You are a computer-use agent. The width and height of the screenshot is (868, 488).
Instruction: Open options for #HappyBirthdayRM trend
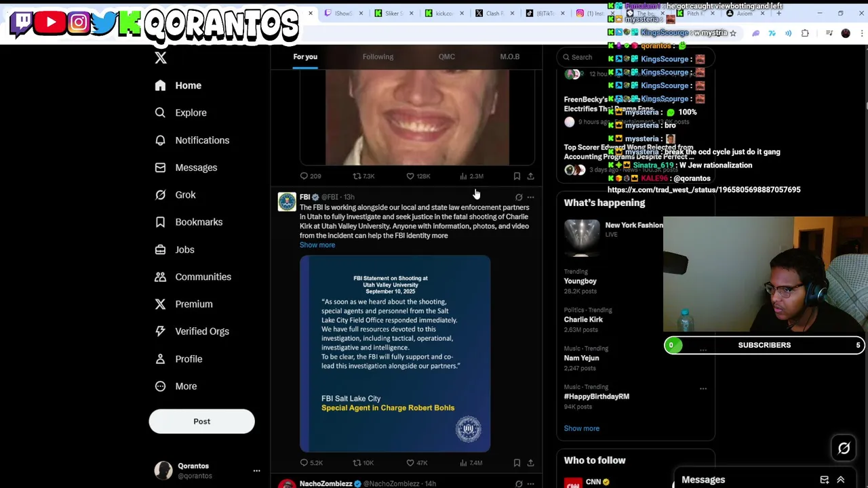(x=703, y=389)
